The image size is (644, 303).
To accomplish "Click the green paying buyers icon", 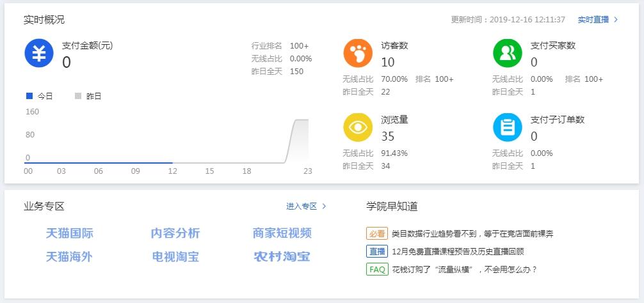I will pyautogui.click(x=507, y=53).
